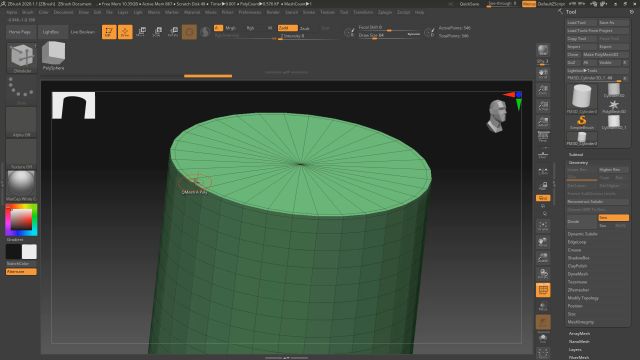640x360 pixels.
Task: Select the Move gizmo mode icon
Action: pos(141,32)
